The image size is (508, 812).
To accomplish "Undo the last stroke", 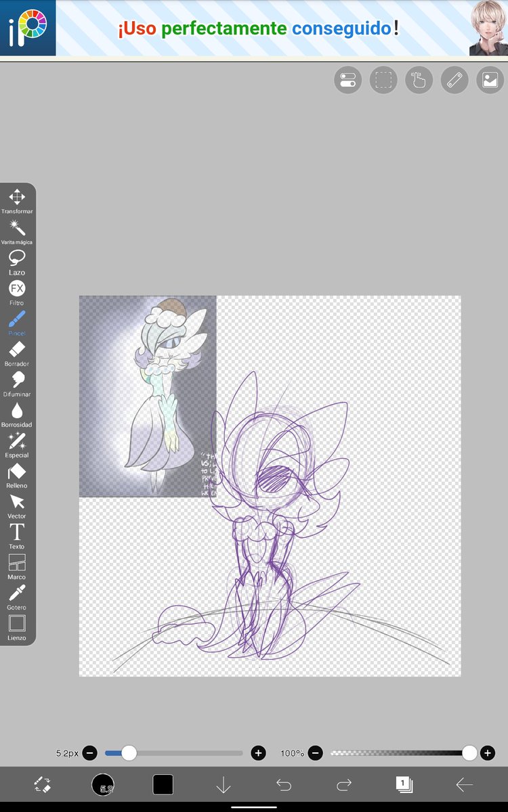I will click(284, 785).
